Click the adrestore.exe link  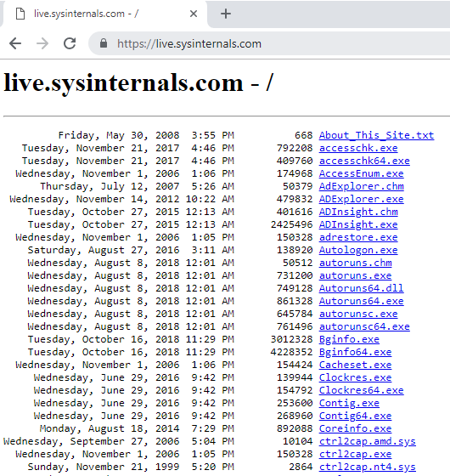click(358, 237)
